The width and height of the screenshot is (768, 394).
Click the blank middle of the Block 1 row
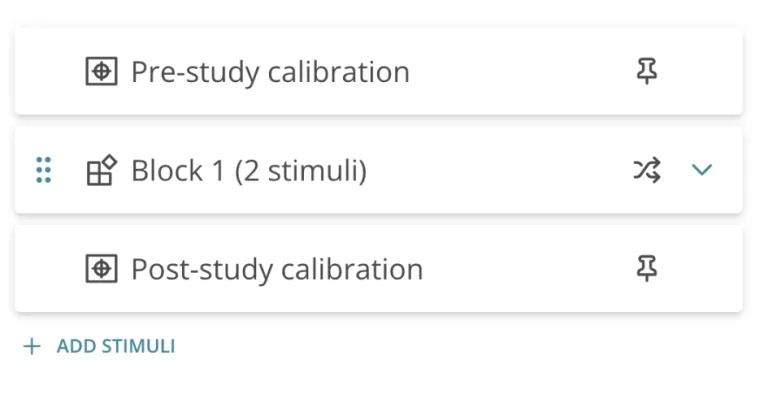click(x=500, y=170)
